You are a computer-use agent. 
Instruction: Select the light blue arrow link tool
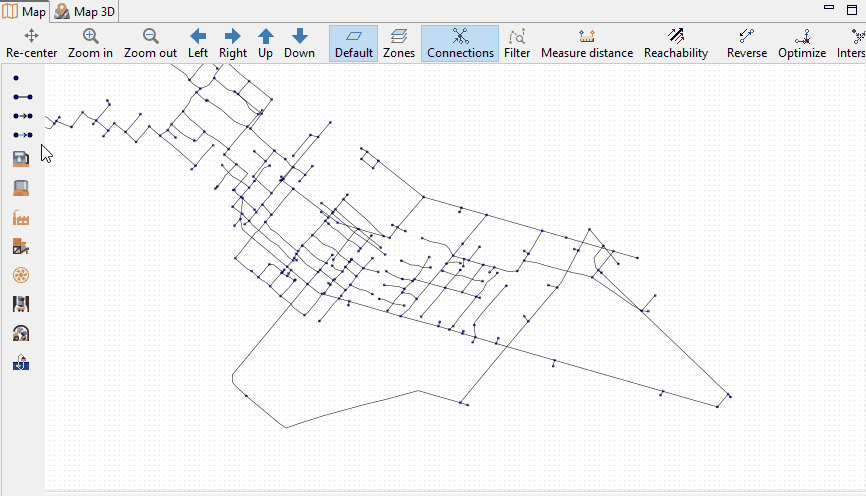[x=23, y=135]
